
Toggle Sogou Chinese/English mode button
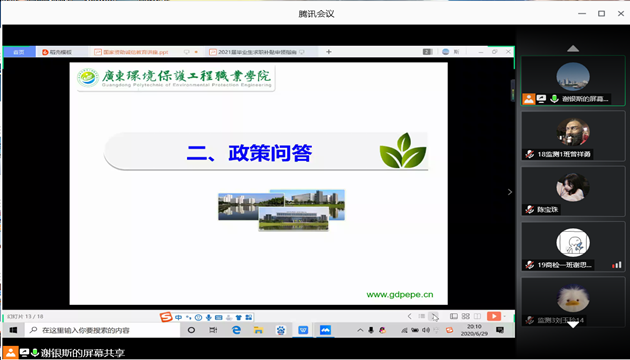pos(179,317)
